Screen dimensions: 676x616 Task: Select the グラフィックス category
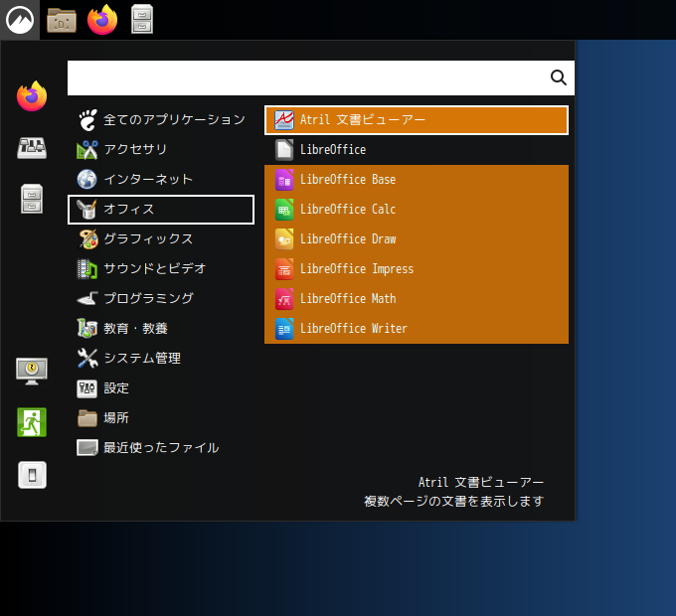point(161,239)
